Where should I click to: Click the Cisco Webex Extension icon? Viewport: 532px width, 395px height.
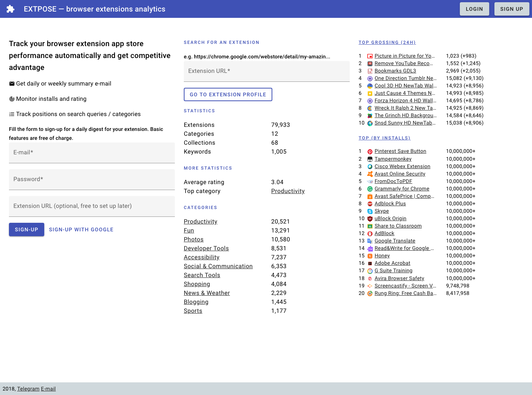coord(370,167)
